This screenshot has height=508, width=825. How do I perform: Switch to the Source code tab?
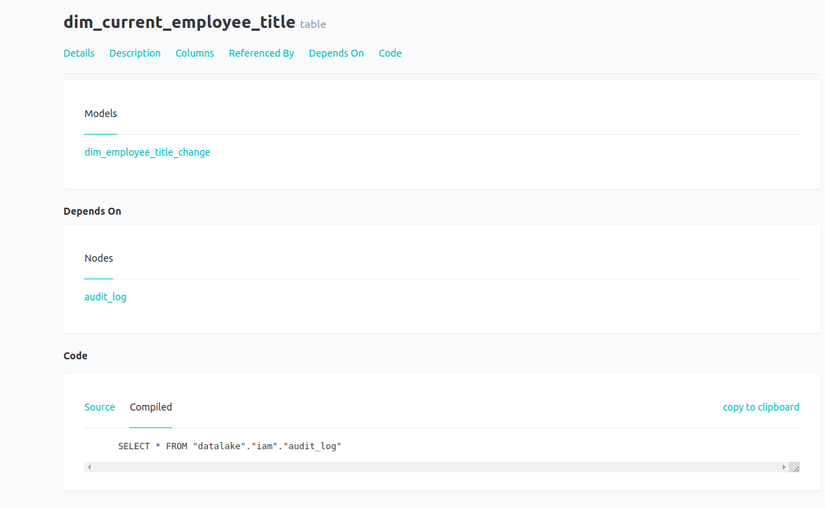pyautogui.click(x=99, y=407)
